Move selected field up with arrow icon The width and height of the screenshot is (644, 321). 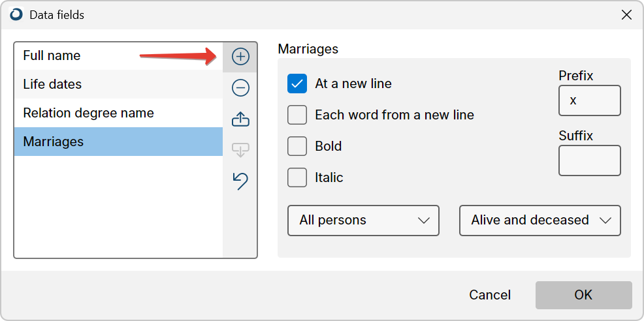point(240,119)
